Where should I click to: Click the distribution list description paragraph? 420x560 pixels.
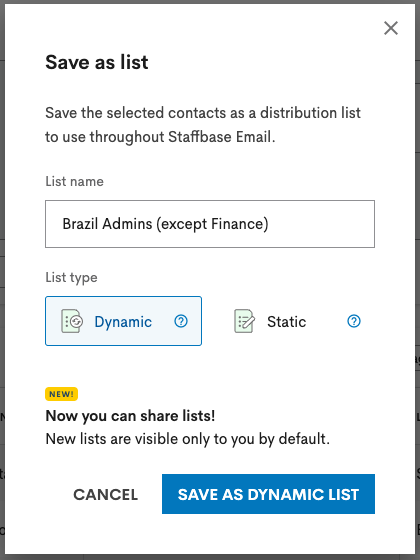(203, 125)
